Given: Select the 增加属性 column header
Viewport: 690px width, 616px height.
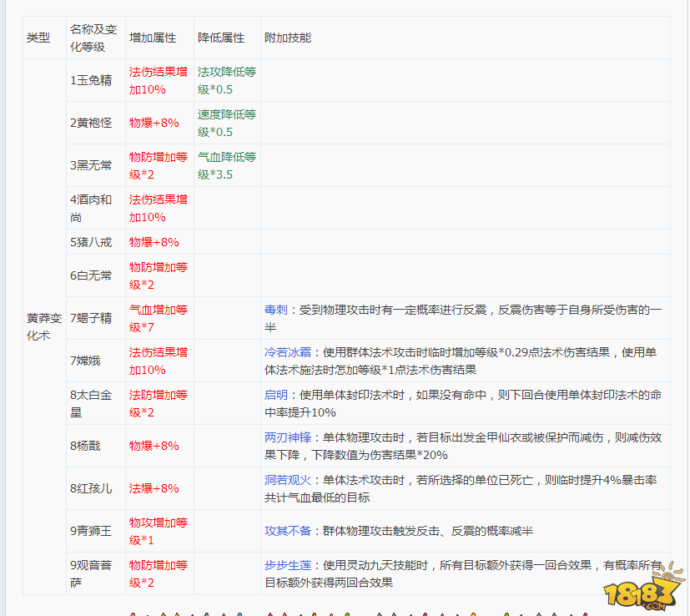Looking at the screenshot, I should click(153, 38).
